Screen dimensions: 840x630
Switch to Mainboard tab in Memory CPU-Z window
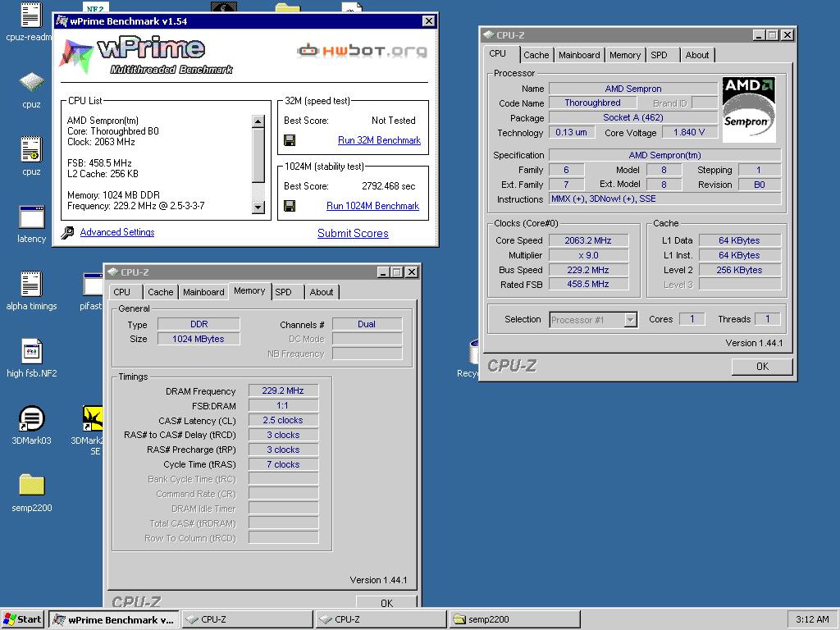pyautogui.click(x=203, y=293)
